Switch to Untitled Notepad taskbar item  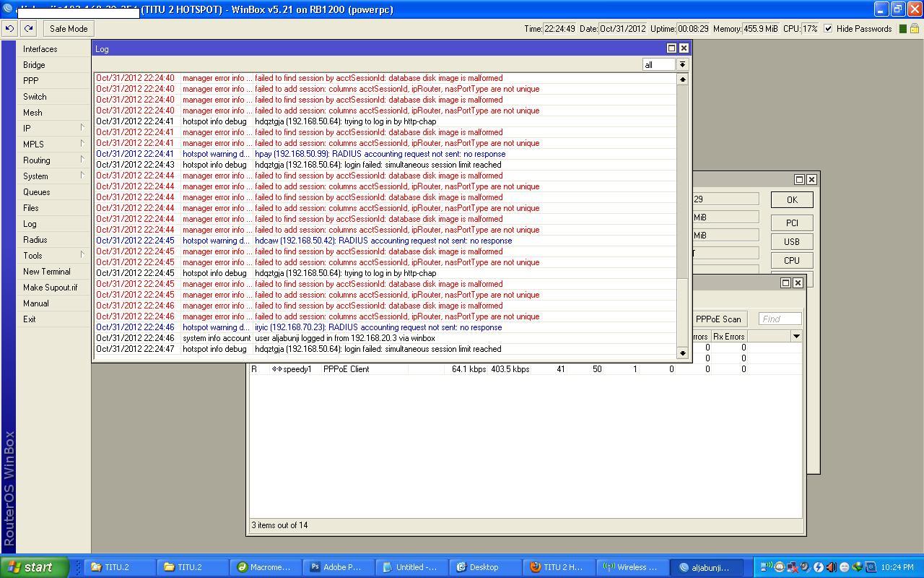411,567
